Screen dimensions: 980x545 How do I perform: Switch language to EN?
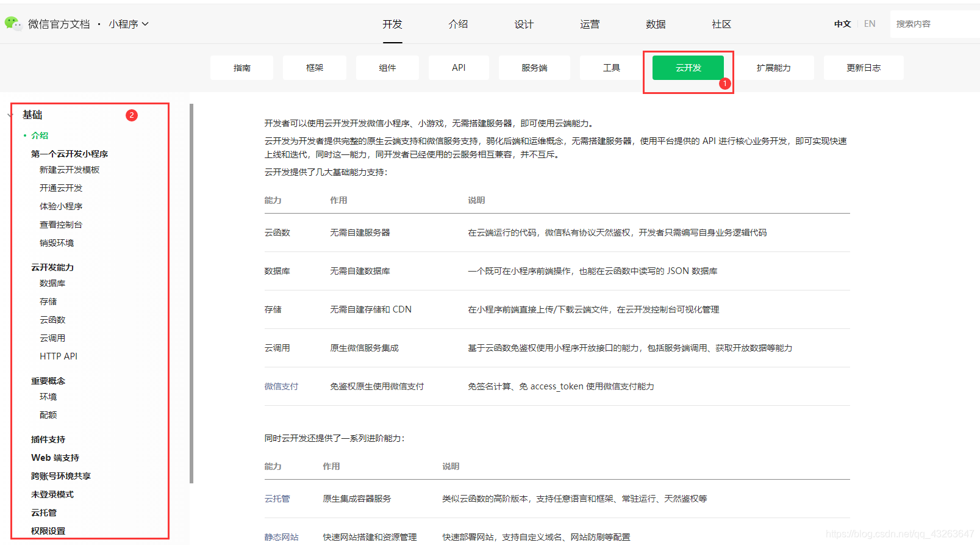click(x=870, y=24)
